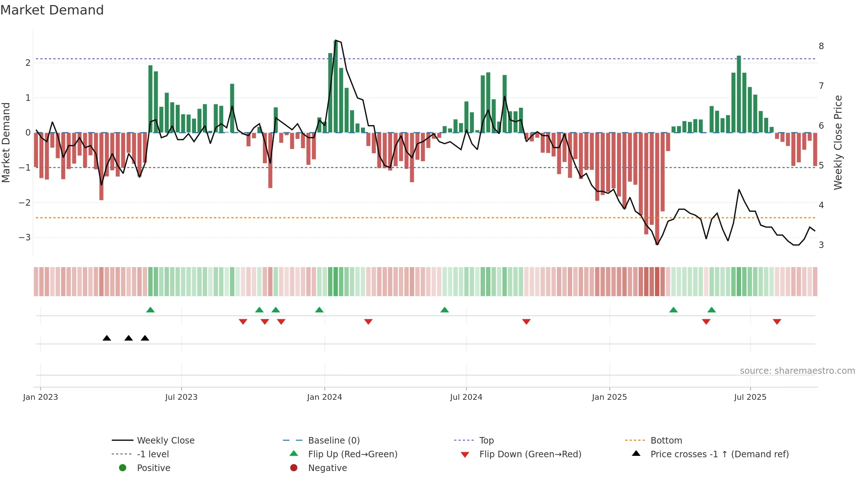Image resolution: width=868 pixels, height=488 pixels.
Task: Click the Jan 2023 axis label
Action: 41,397
